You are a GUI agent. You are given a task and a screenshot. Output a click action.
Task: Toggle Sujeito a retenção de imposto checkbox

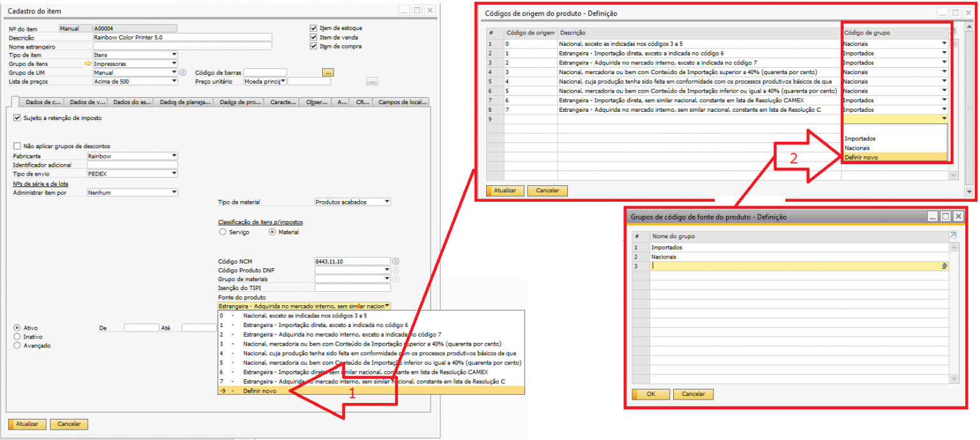[x=17, y=118]
